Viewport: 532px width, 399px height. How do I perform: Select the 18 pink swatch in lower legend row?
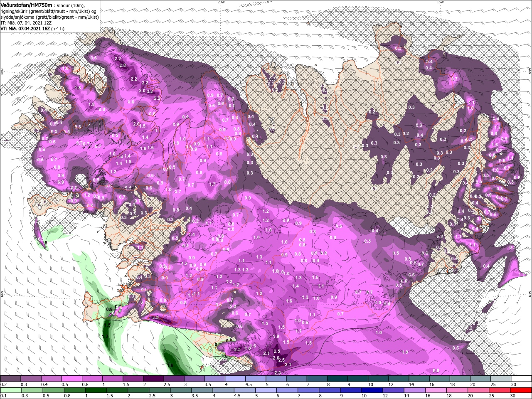[457, 390]
